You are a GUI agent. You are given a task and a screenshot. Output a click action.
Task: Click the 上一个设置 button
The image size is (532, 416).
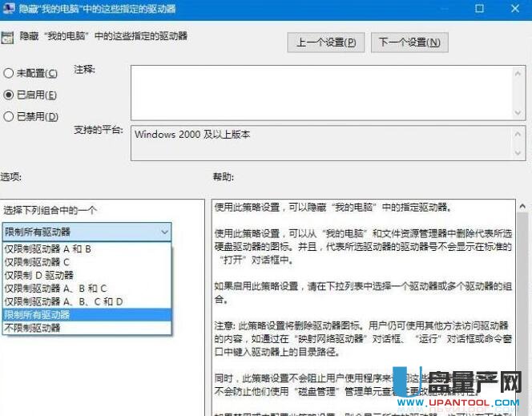(325, 42)
